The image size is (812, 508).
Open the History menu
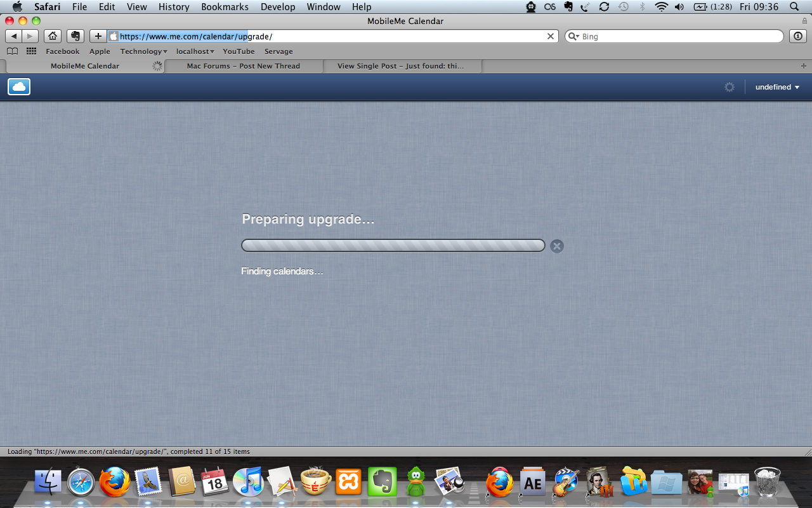(174, 7)
